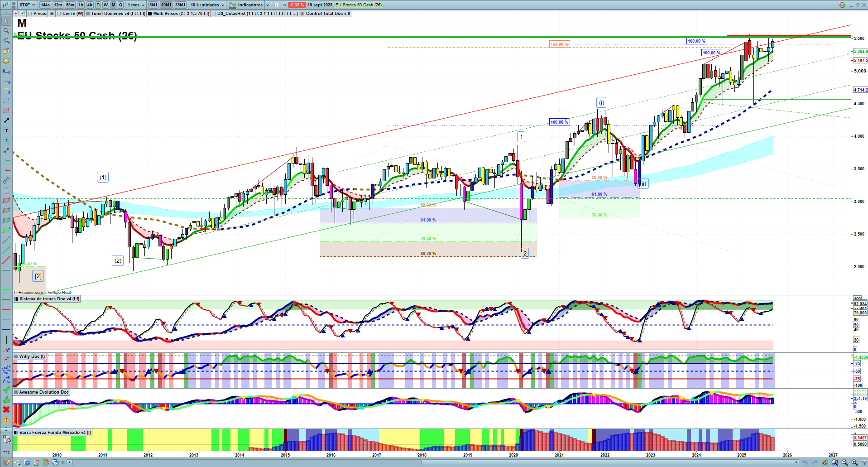Click the Sistema de trenes Doc v4 label

(49, 299)
